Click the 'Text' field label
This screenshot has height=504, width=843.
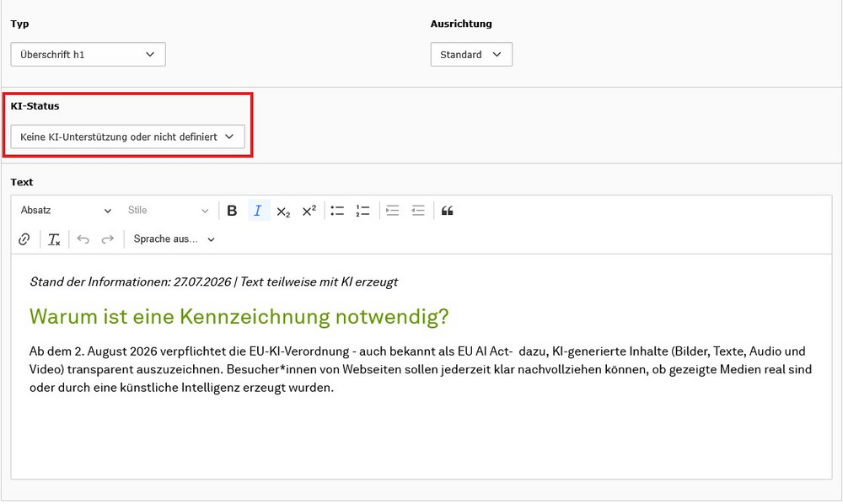22,182
